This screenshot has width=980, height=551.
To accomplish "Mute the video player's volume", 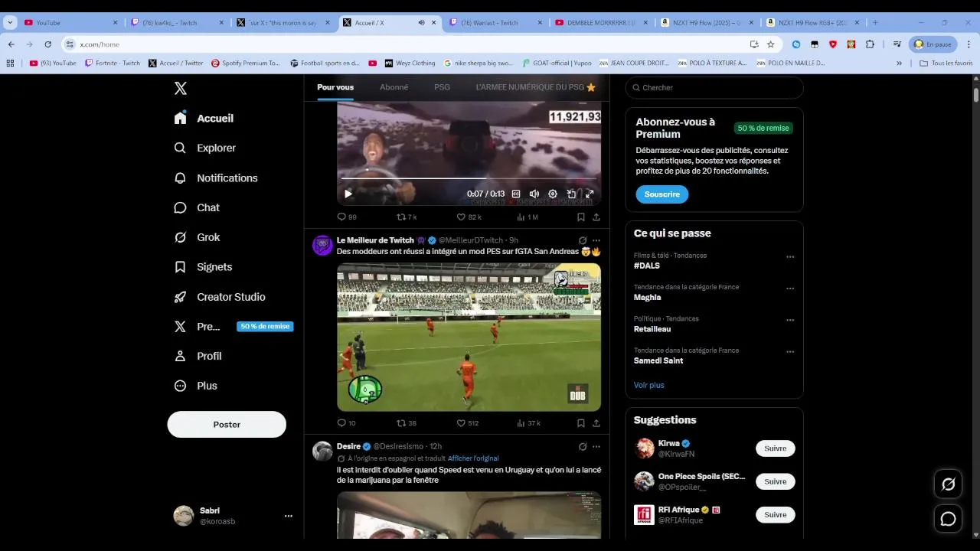I will (534, 194).
